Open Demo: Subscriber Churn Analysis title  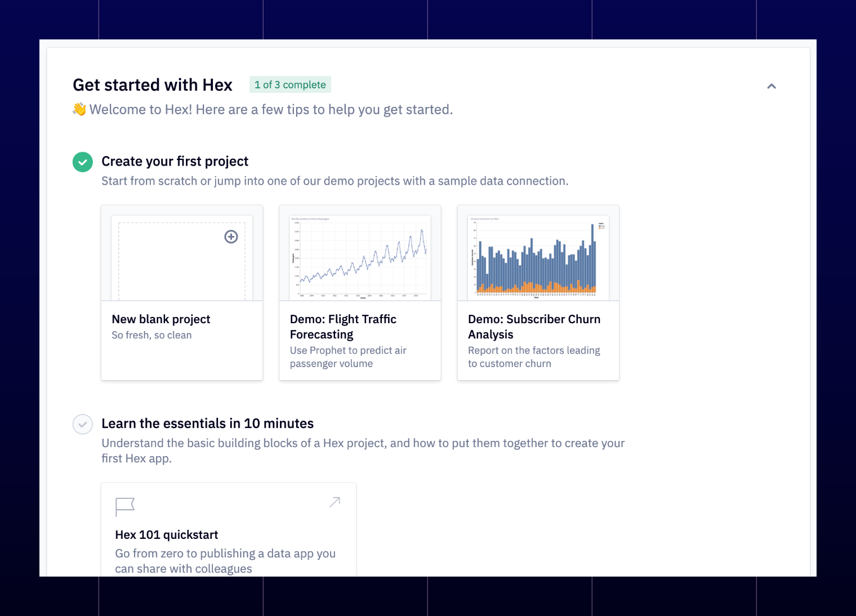point(534,327)
